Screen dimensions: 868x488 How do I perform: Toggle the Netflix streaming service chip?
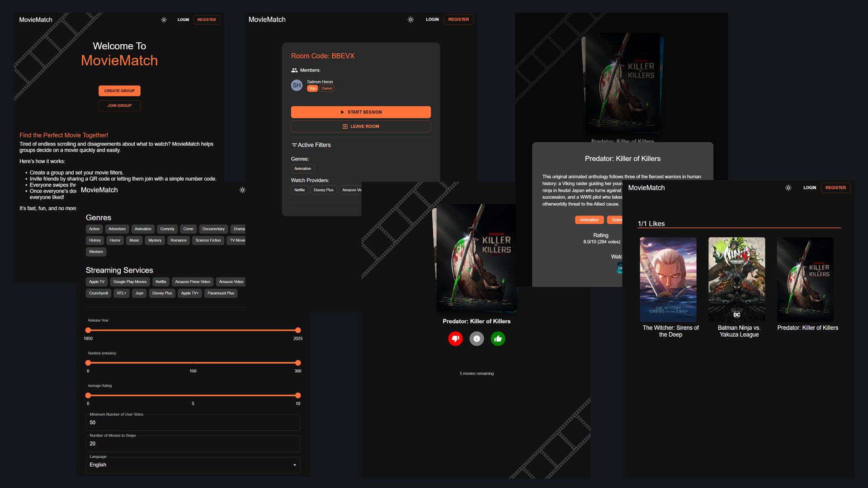pyautogui.click(x=161, y=282)
